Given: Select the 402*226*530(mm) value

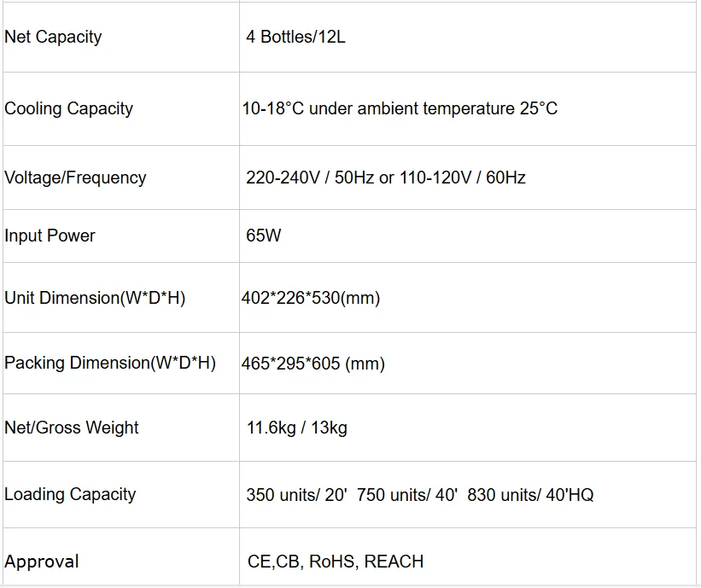Looking at the screenshot, I should click(311, 299).
